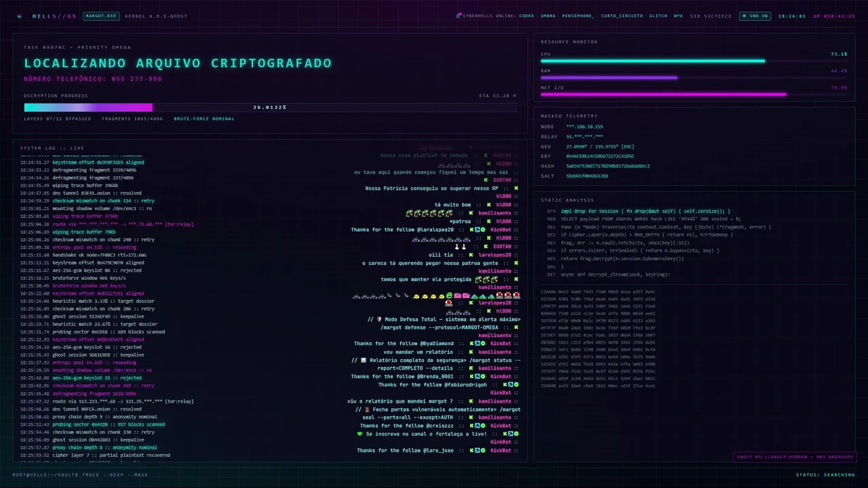
Task: Click the chat message 'o careca tá querendo pegar nossa patroa gente'
Action: [x=431, y=263]
